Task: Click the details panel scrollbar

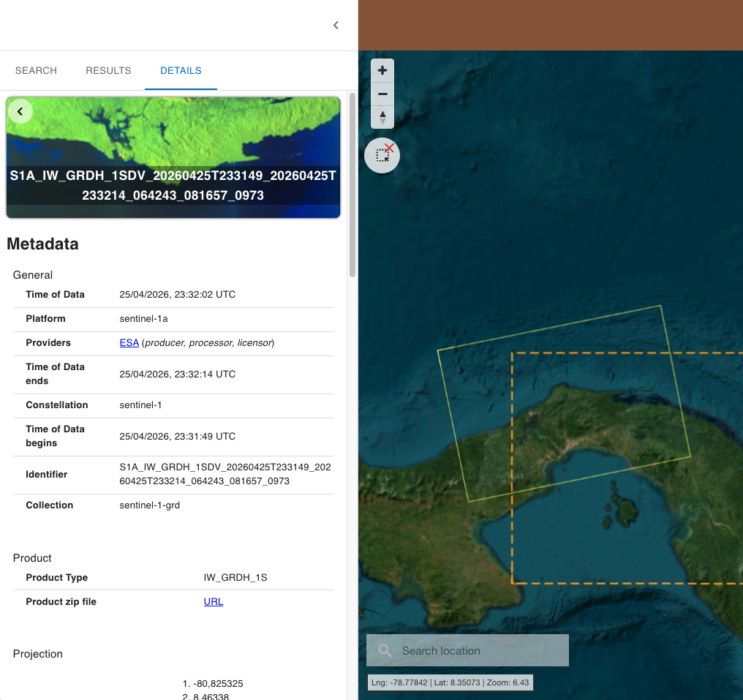Action: [x=352, y=185]
